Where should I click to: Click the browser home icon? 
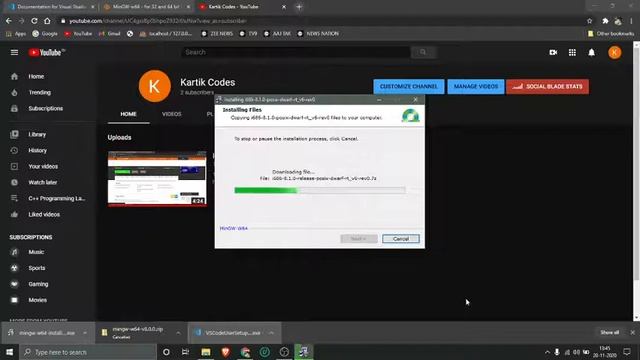(47, 21)
